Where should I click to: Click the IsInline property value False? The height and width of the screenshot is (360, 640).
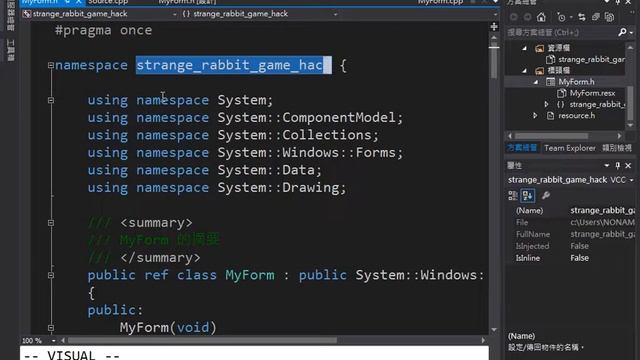coord(579,258)
